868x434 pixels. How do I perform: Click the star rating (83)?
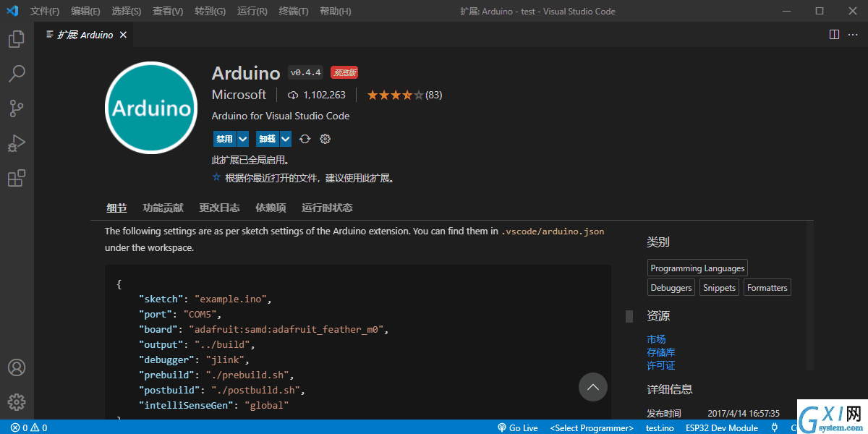(404, 95)
